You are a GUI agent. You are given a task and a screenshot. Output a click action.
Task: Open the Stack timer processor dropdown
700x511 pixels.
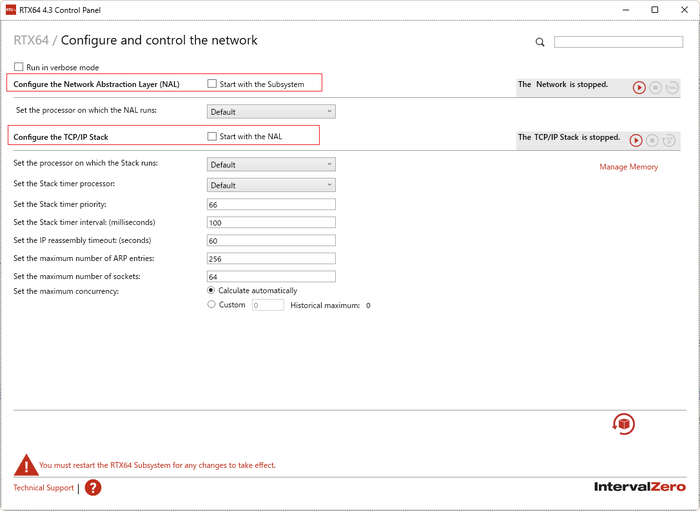[270, 185]
